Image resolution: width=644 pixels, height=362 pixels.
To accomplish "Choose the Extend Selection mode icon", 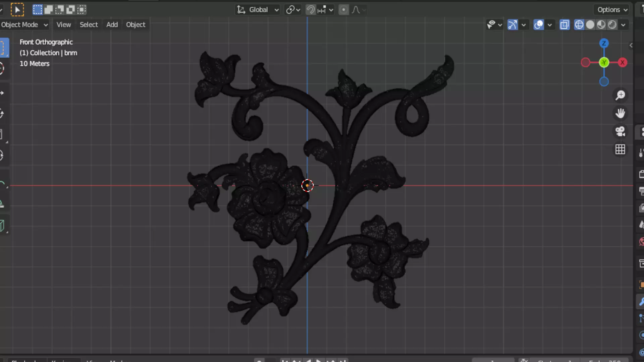I will (x=49, y=10).
